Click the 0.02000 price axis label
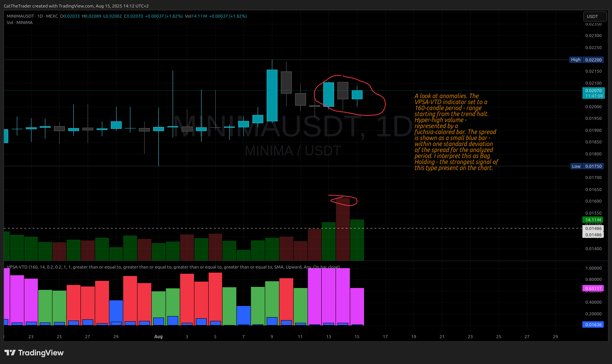Screen dimensions: 612x364 (x=594, y=107)
